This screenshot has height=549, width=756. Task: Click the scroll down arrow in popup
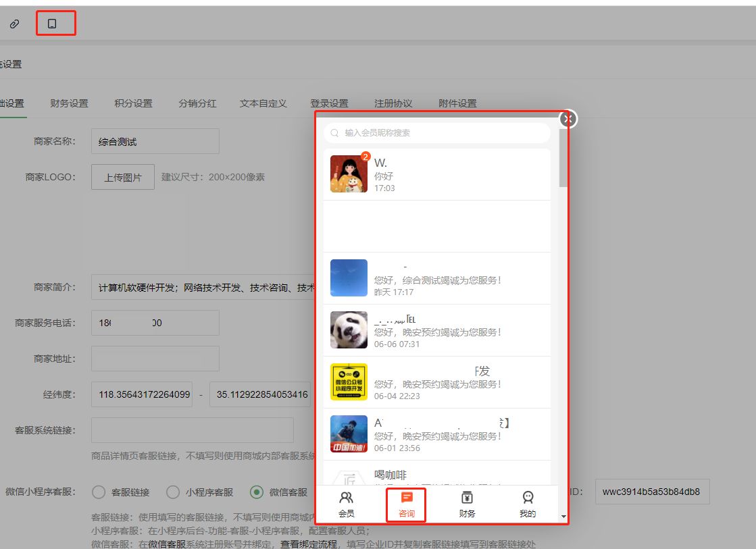563,517
